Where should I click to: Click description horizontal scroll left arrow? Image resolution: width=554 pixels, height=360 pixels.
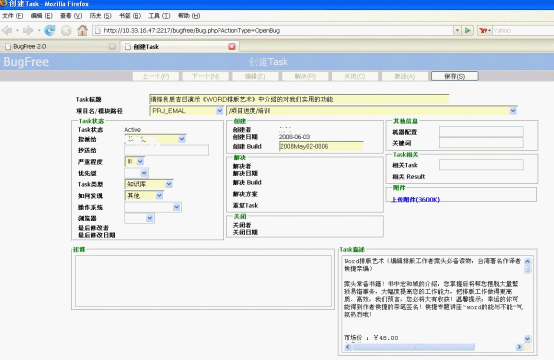(x=348, y=347)
